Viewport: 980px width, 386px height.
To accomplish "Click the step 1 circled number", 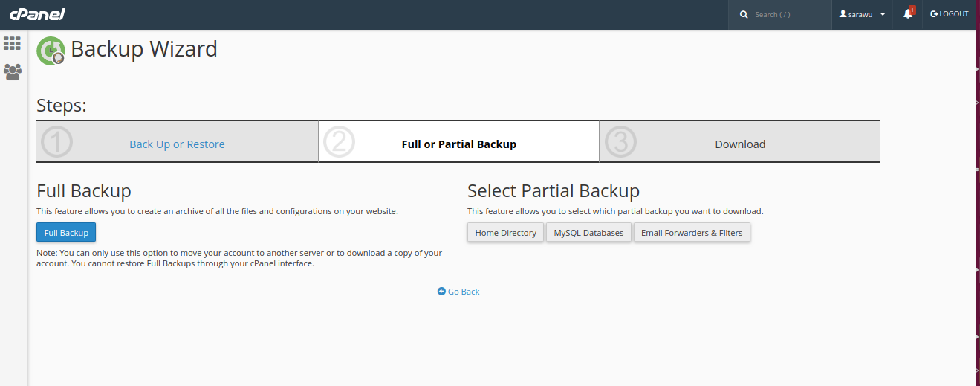I will 56,142.
